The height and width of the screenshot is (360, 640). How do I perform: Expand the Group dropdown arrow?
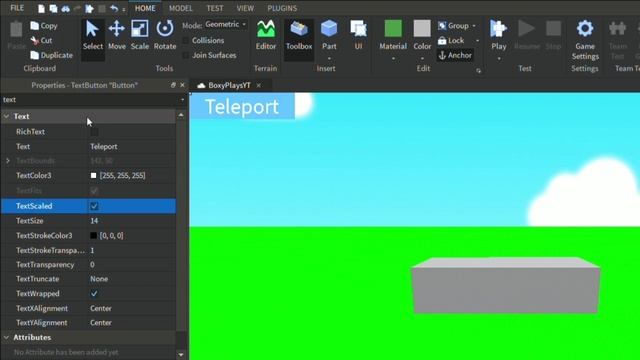[x=474, y=26]
